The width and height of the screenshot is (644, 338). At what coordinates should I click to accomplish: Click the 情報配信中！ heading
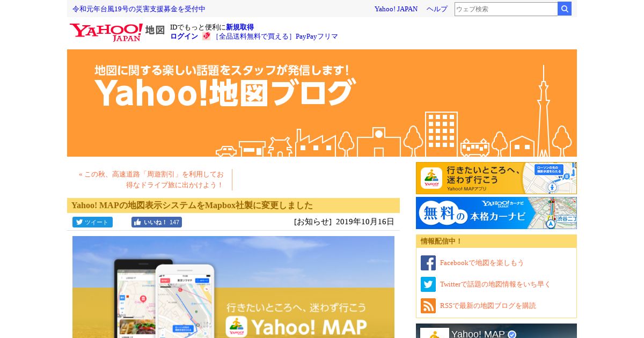point(441,241)
